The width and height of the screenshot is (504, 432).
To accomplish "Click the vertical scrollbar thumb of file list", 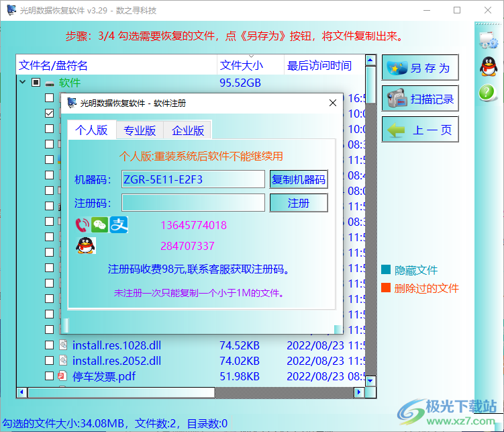I will click(370, 85).
